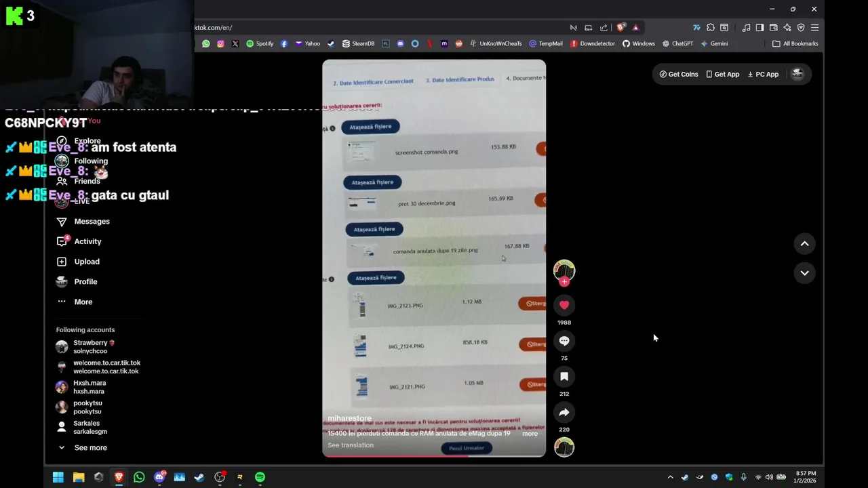Follow creator plus button on avatar
The image size is (868, 488).
(x=564, y=282)
